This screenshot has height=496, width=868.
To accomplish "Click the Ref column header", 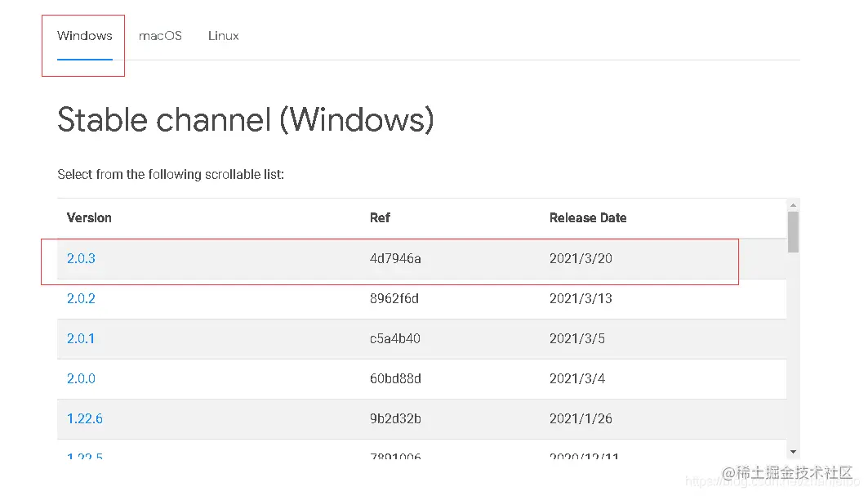I will point(380,217).
